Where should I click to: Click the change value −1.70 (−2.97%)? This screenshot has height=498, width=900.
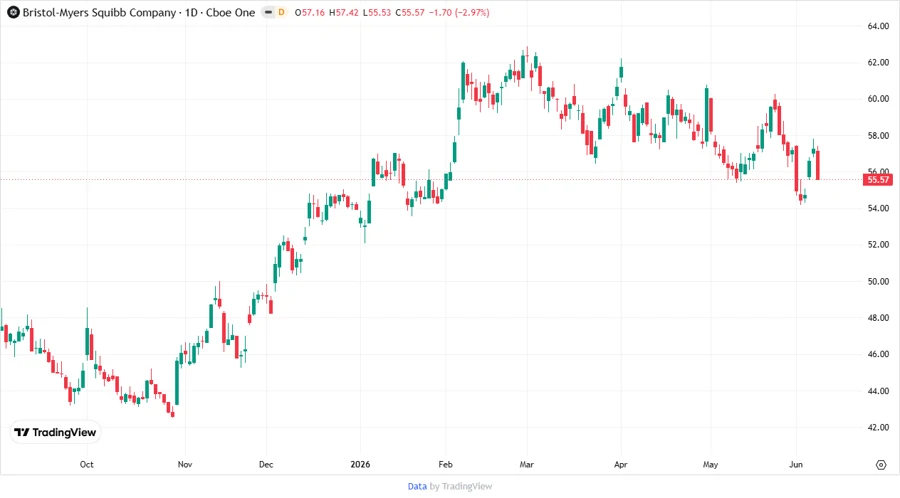(x=459, y=12)
